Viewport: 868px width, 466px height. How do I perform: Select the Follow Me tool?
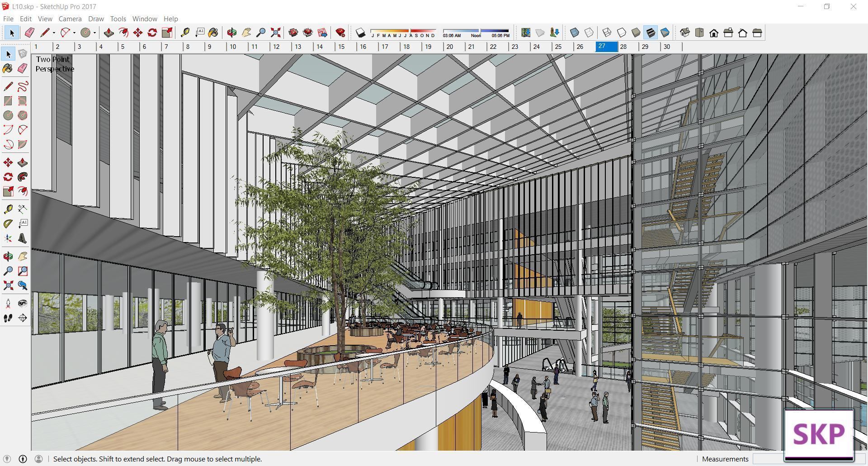pos(23,177)
